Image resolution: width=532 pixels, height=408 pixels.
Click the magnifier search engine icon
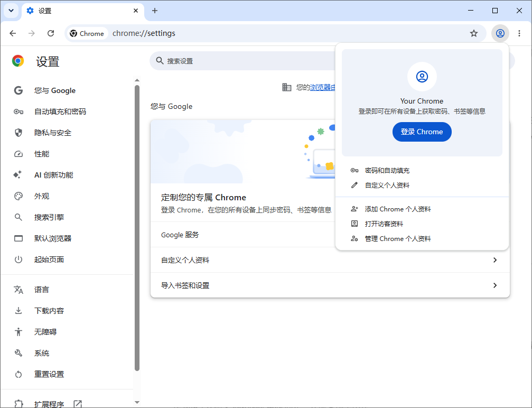[18, 217]
